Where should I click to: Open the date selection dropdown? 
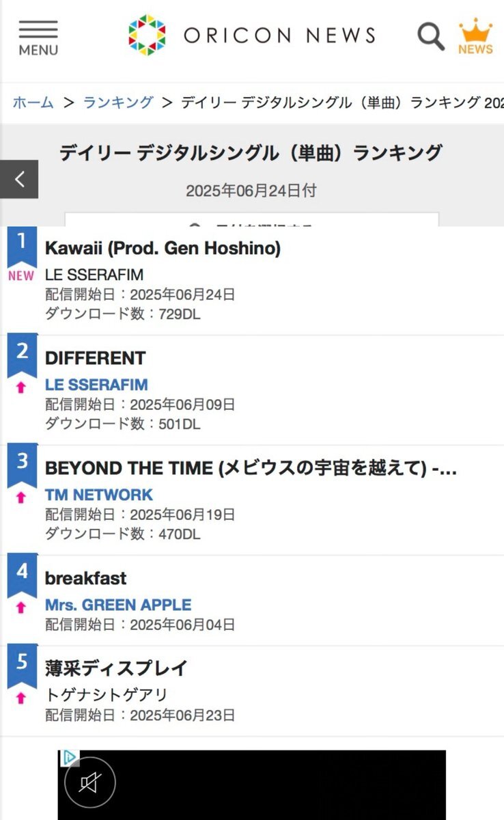tap(251, 220)
